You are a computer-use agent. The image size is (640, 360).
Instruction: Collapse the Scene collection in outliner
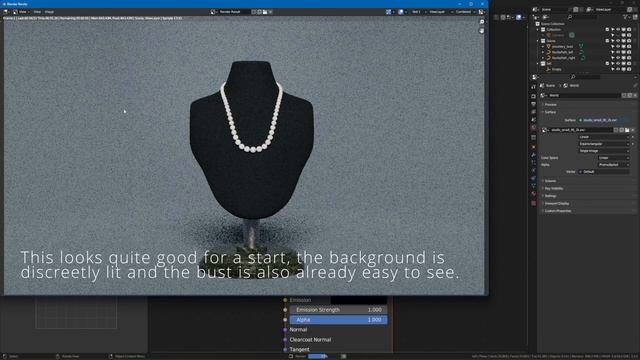(538, 41)
